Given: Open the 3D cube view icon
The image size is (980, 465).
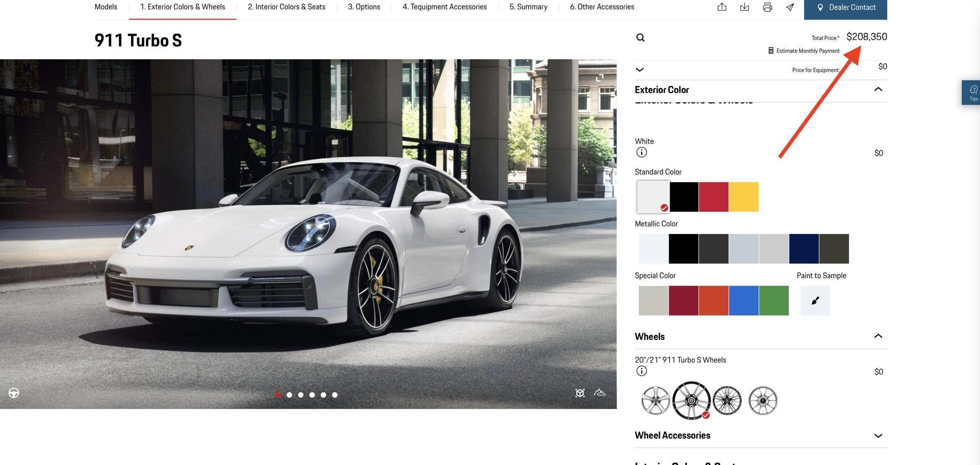Looking at the screenshot, I should (x=580, y=393).
